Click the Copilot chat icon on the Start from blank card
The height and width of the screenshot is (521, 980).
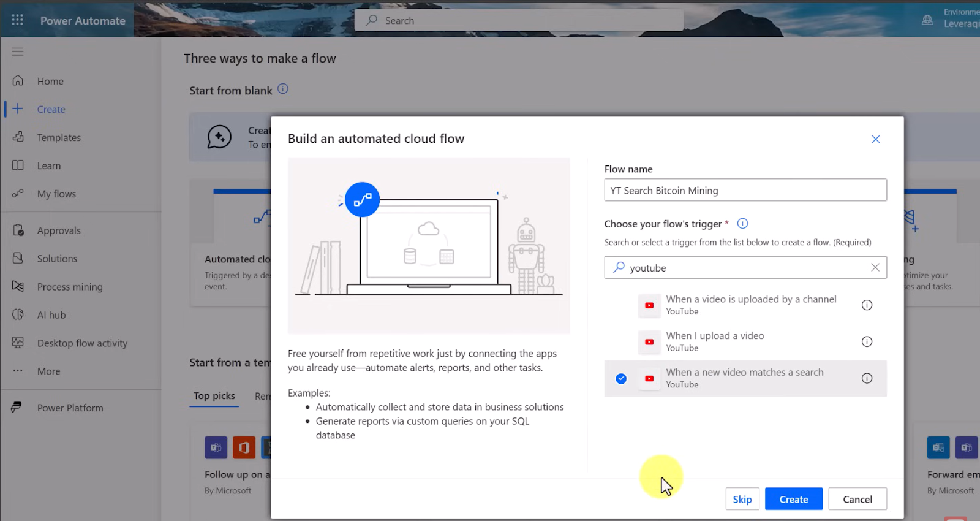[219, 137]
